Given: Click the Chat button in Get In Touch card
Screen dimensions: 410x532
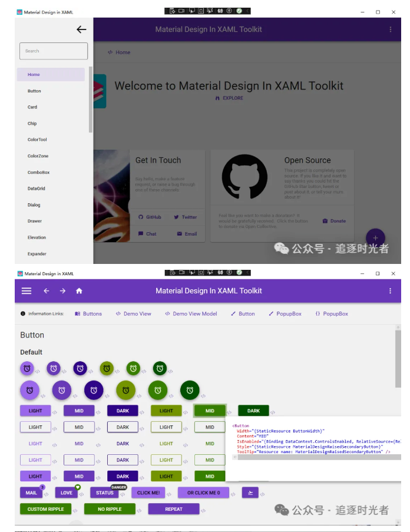Looking at the screenshot, I should 147,234.
